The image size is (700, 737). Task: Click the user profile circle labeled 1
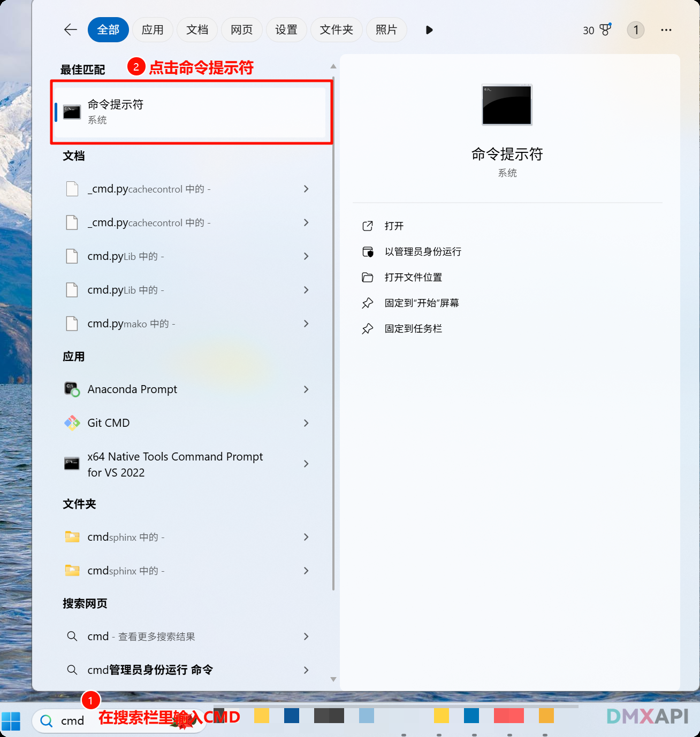pyautogui.click(x=635, y=30)
